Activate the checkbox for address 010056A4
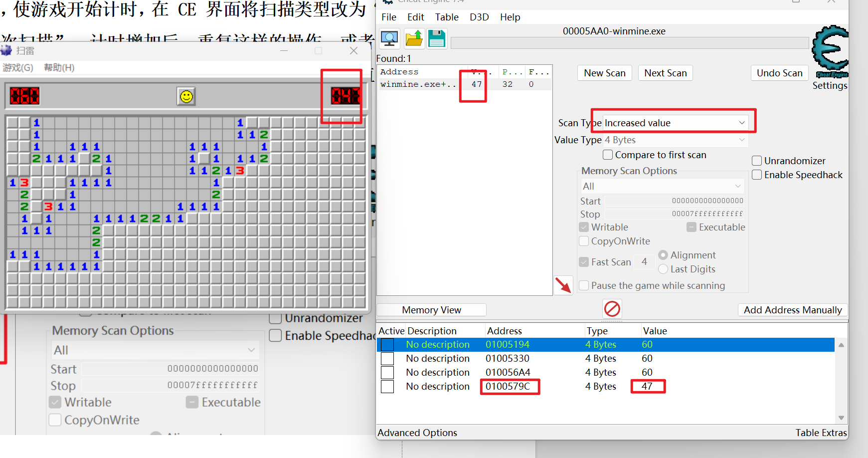This screenshot has width=868, height=458. 387,373
